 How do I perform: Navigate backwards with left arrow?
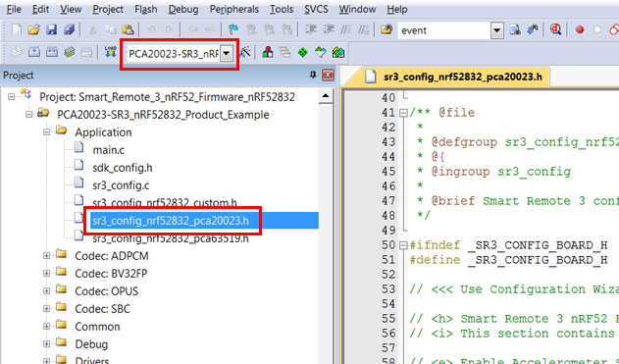point(192,29)
